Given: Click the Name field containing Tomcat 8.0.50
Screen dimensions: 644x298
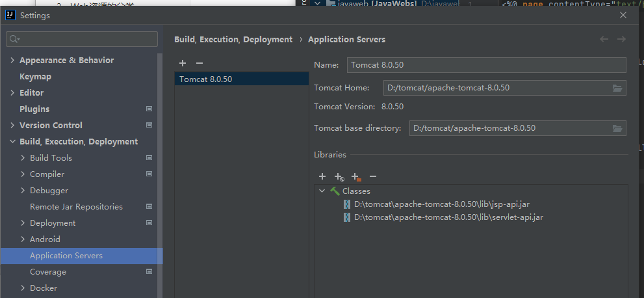Looking at the screenshot, I should coord(486,65).
